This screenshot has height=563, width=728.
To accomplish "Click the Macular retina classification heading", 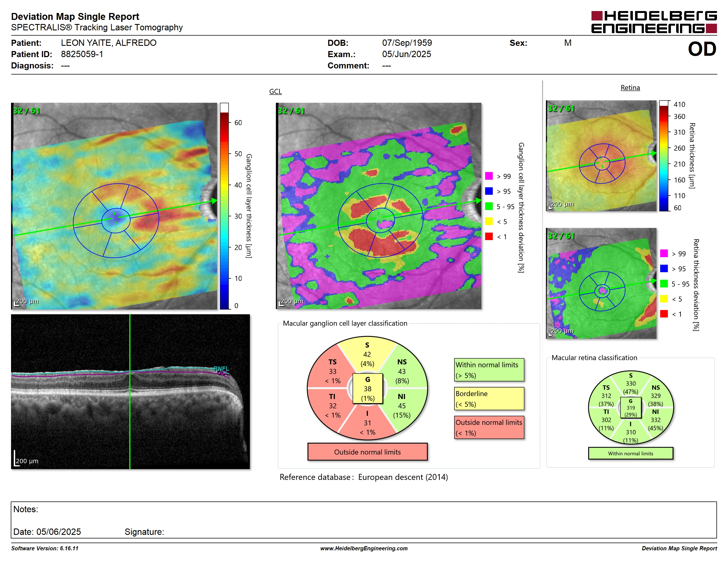I will (x=594, y=358).
